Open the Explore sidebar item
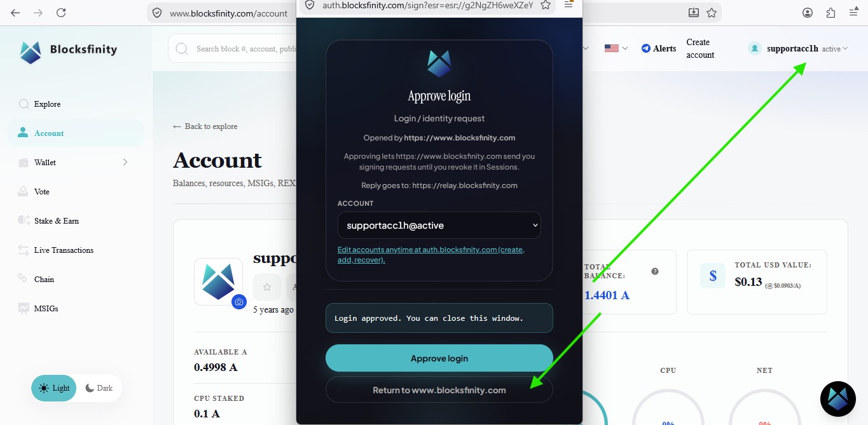Image resolution: width=868 pixels, height=425 pixels. pyautogui.click(x=76, y=104)
